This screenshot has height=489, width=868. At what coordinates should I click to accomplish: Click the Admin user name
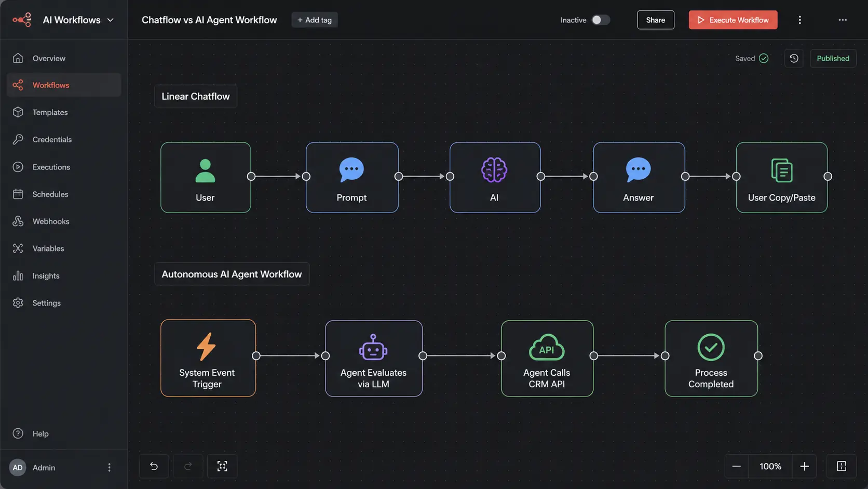point(44,468)
